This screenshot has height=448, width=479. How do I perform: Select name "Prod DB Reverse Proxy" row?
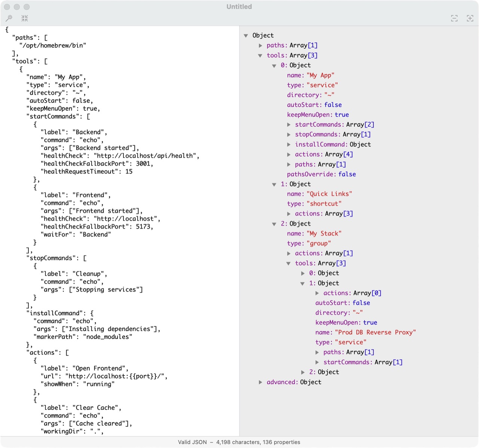pos(366,332)
